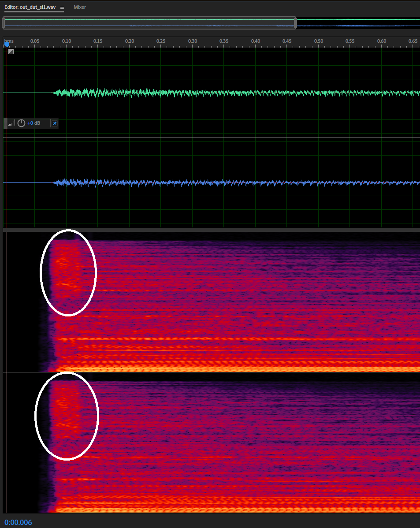Click the fade-in handle at waveform start
The image size is (420, 528).
11,52
